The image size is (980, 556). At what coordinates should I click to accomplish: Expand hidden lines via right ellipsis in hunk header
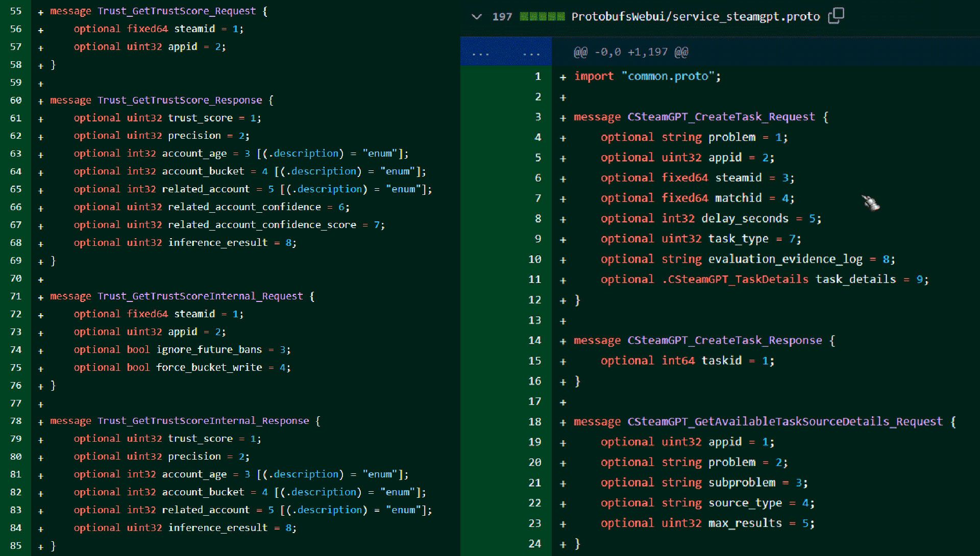[531, 53]
